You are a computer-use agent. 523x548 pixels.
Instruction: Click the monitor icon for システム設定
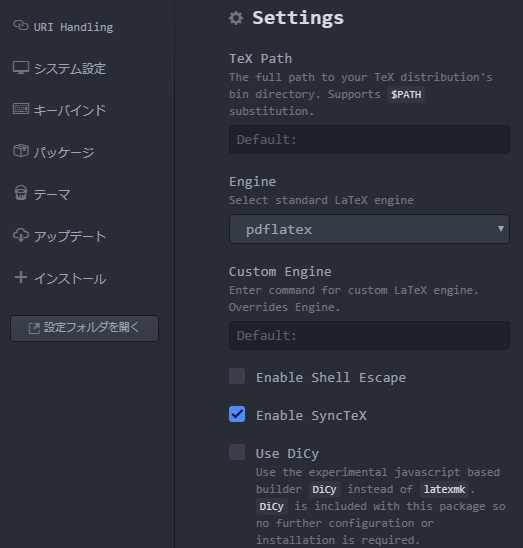[x=21, y=67]
